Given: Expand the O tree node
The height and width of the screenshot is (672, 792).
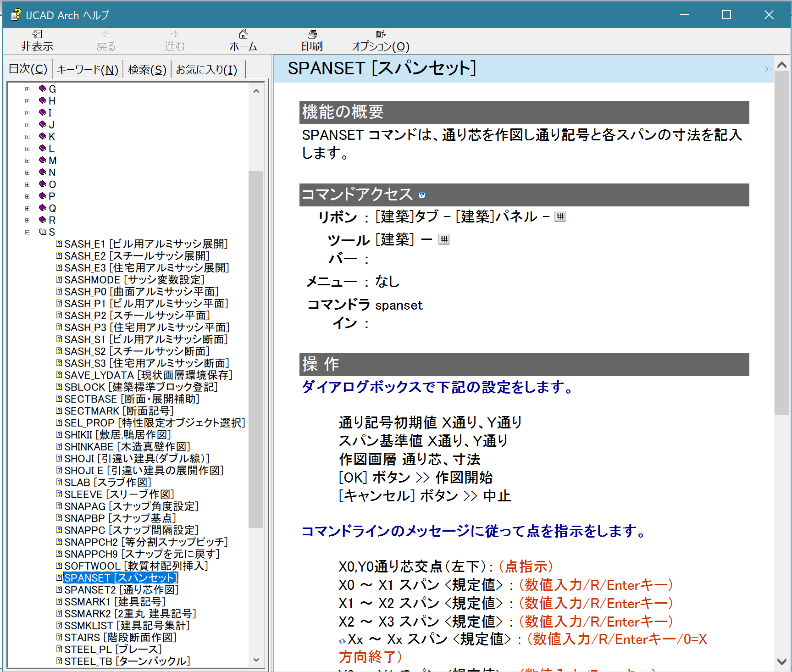Looking at the screenshot, I should (27, 184).
